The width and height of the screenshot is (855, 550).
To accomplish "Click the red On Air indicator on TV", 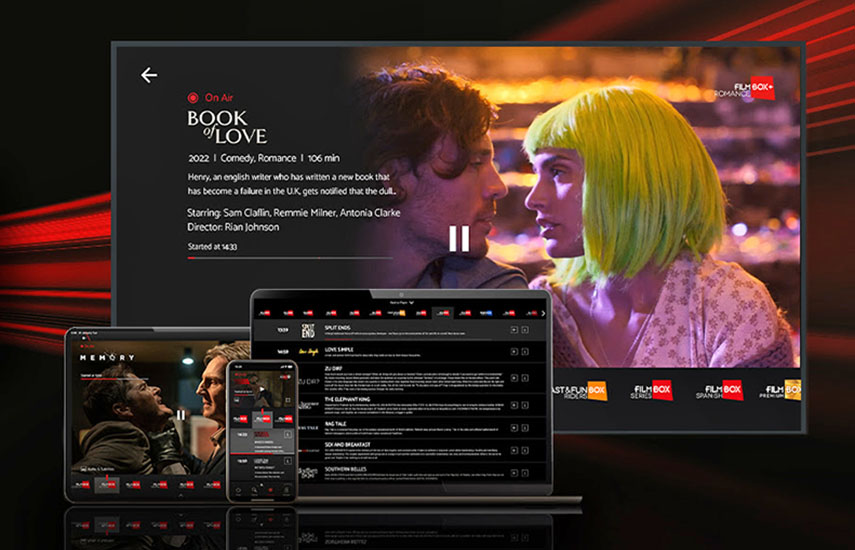I will coord(210,98).
